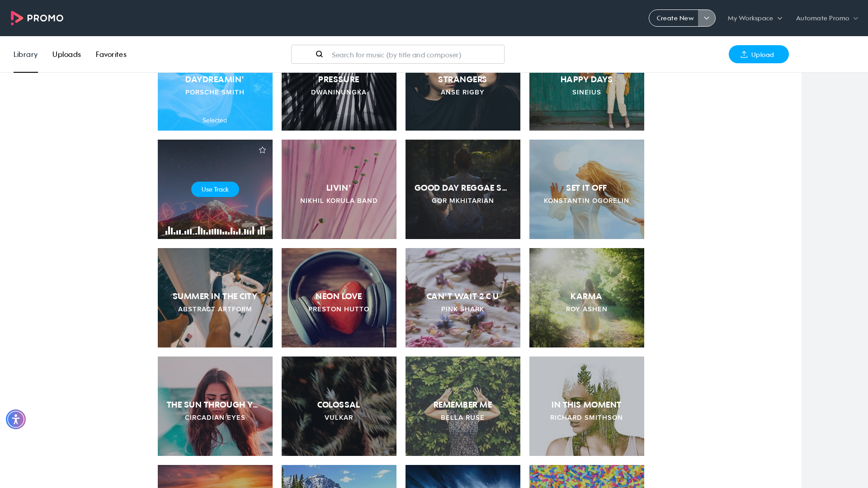Click the Upload button
Image resolution: width=868 pixels, height=488 pixels.
click(759, 54)
